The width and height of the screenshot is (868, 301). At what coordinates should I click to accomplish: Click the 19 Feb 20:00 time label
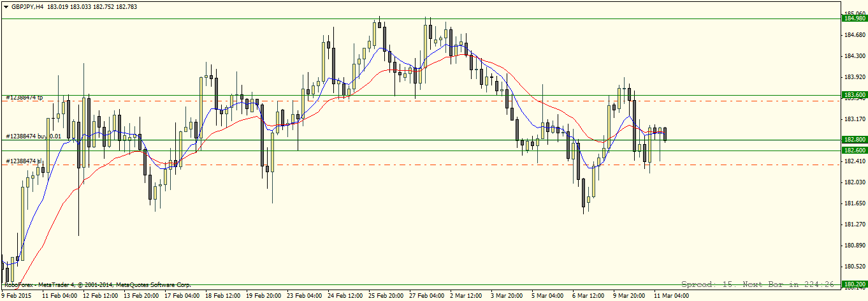click(264, 296)
